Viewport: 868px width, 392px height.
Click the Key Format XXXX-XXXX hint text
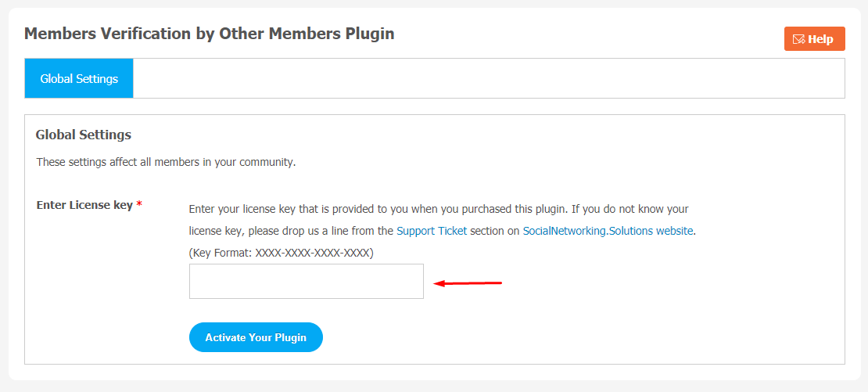[x=282, y=253]
